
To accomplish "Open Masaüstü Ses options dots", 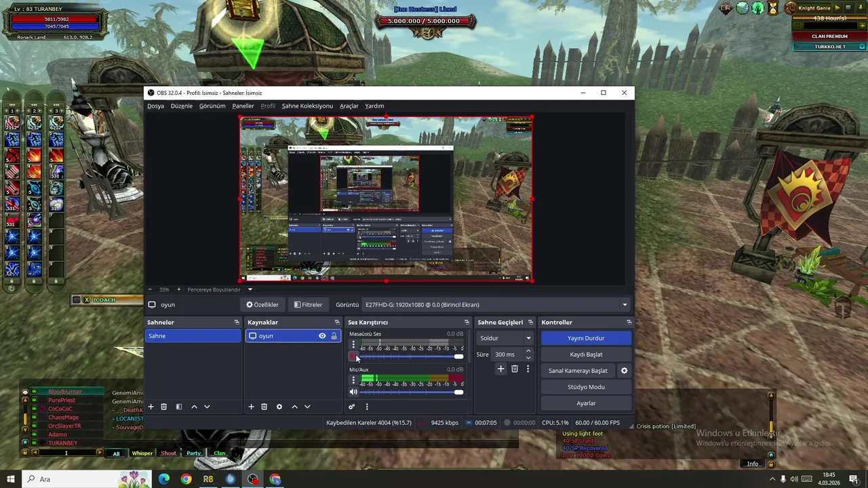I will [x=353, y=345].
